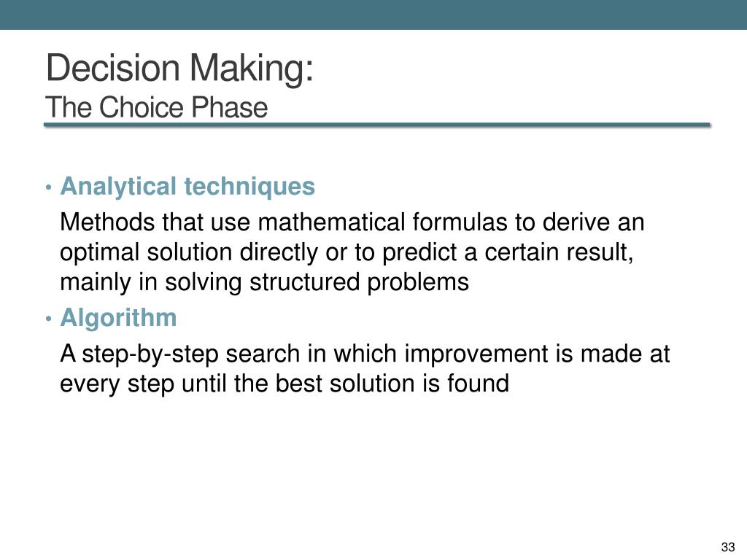Click the word 'Making:' in the title

tap(251, 69)
